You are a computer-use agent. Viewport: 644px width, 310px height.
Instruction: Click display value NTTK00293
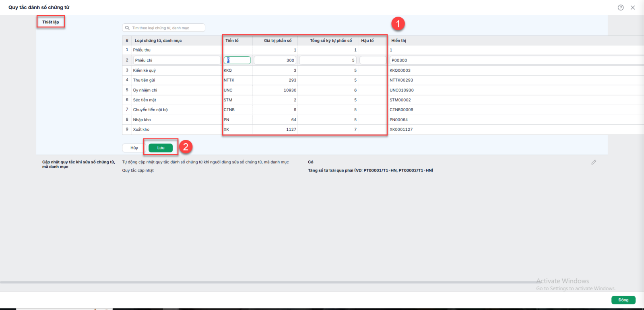(401, 80)
